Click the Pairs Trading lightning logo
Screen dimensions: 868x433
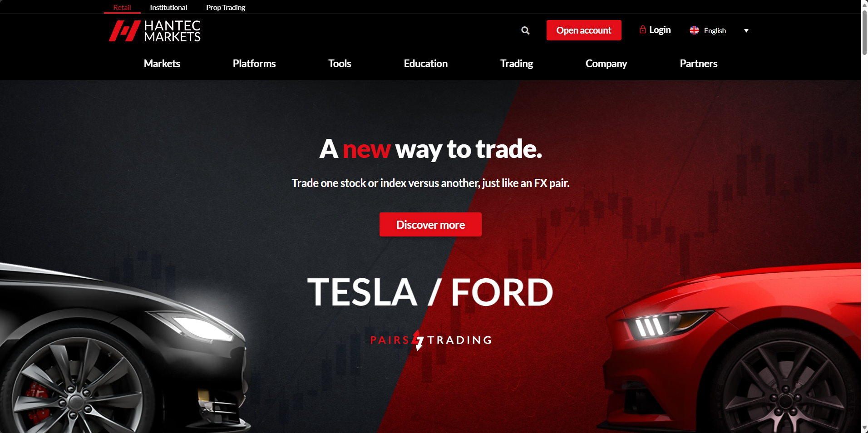418,340
